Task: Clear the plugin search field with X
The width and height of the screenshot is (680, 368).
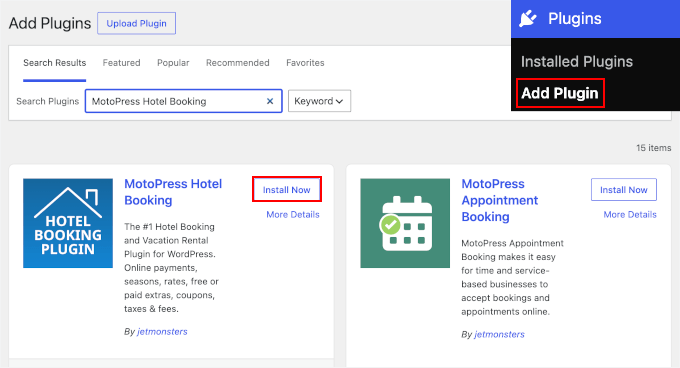Action: click(x=270, y=101)
